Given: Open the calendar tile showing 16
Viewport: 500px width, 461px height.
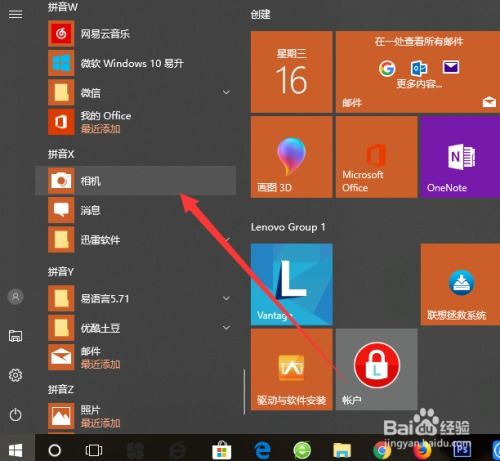Looking at the screenshot, I should pyautogui.click(x=291, y=72).
